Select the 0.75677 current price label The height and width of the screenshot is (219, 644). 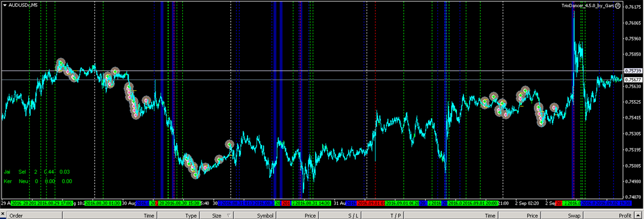click(x=632, y=80)
